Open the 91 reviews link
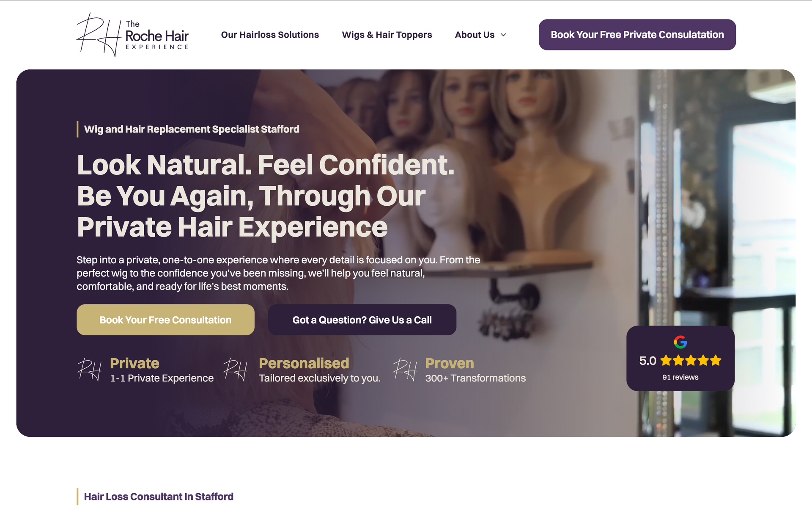Viewport: 812px width, 508px height. tap(680, 377)
